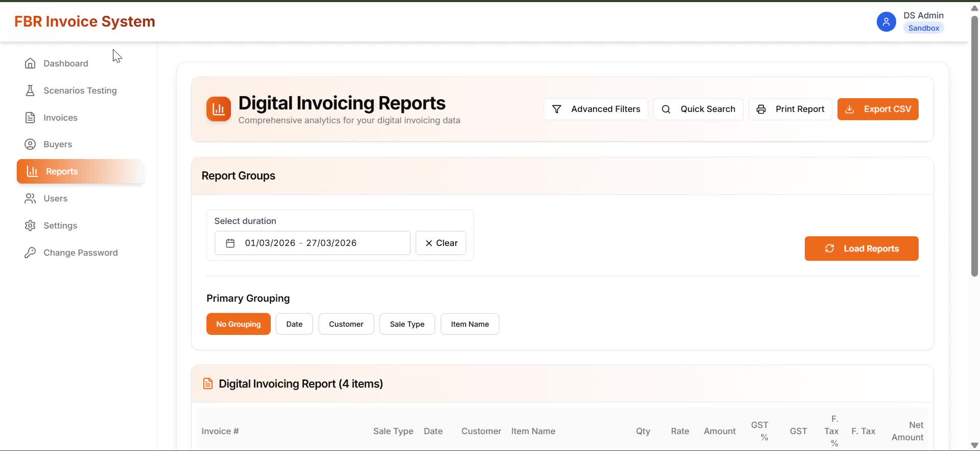980x451 pixels.
Task: Click the calendar icon in duration field
Action: coord(230,243)
